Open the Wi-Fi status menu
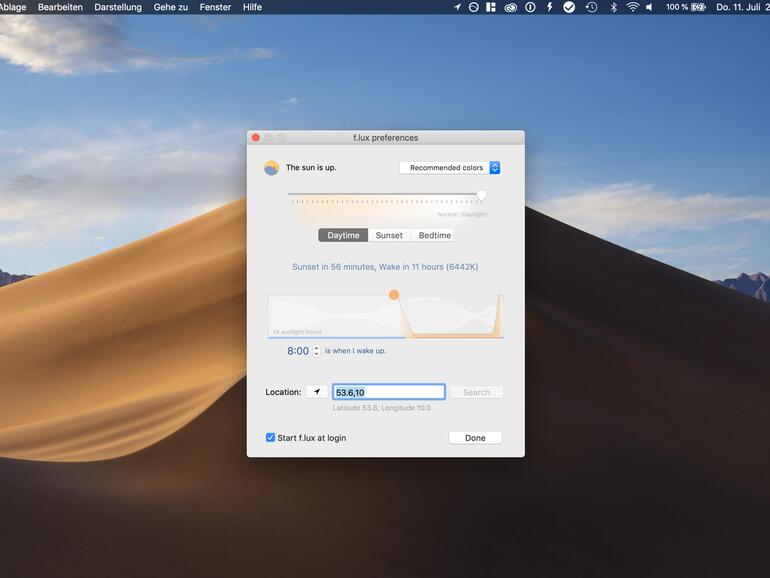 click(632, 7)
